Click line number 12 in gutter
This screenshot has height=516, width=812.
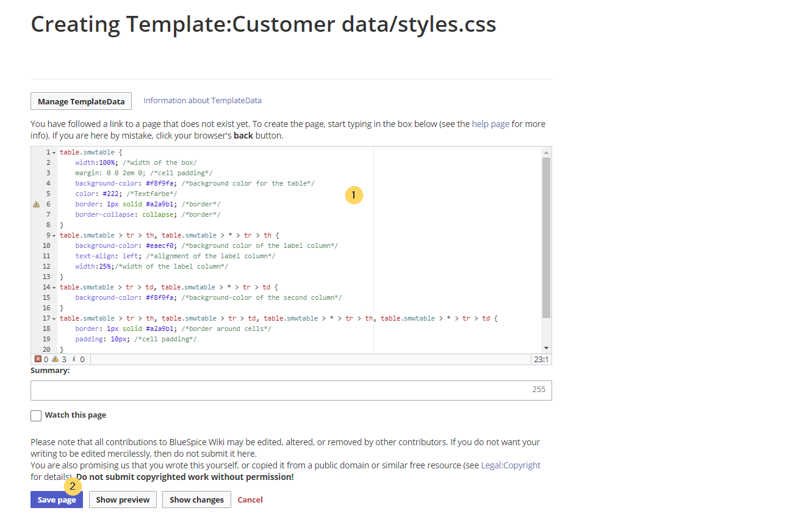point(46,266)
